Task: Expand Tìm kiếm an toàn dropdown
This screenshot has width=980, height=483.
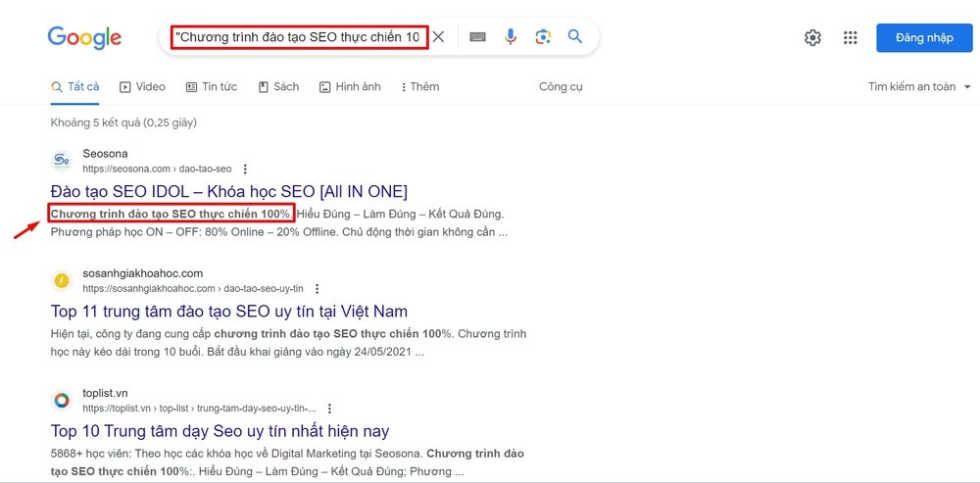Action: (919, 87)
